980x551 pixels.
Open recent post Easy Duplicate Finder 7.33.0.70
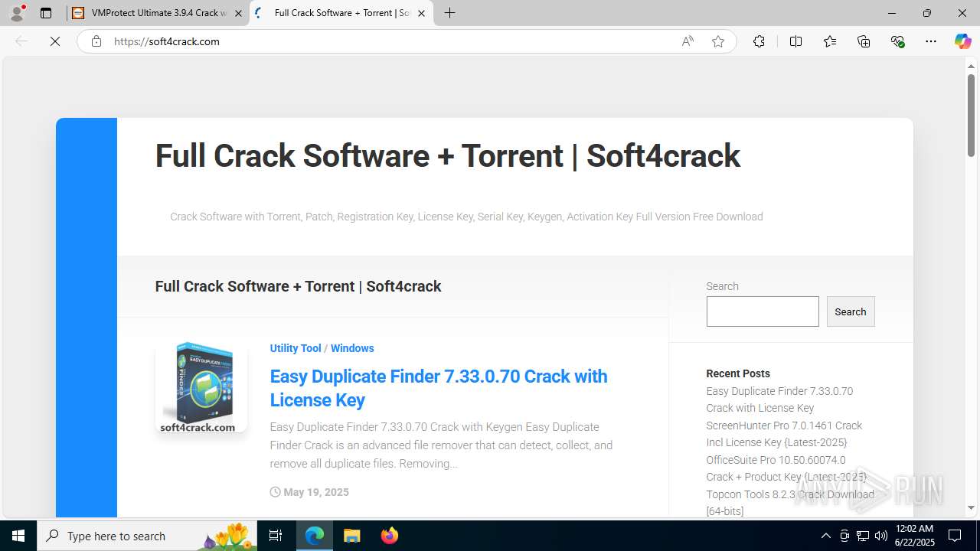tap(779, 399)
